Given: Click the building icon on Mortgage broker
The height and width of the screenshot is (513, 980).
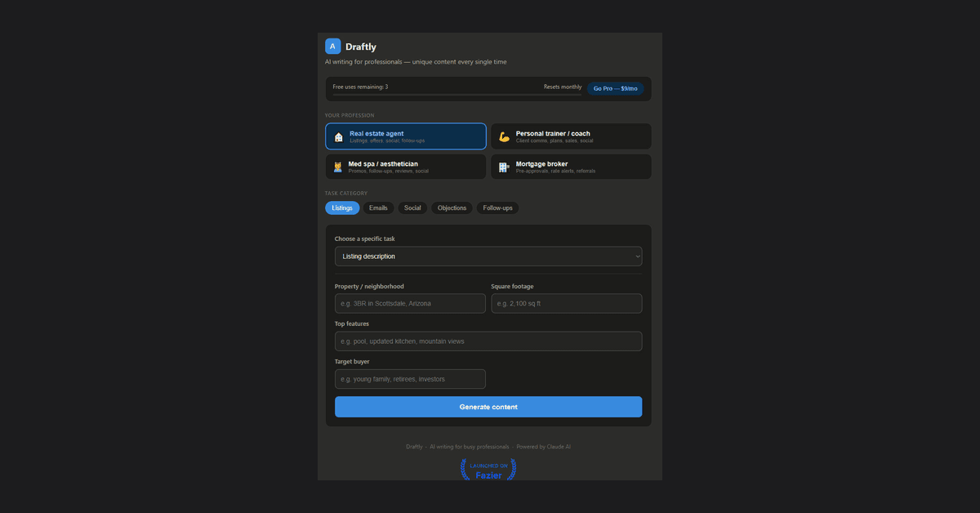Looking at the screenshot, I should (x=504, y=167).
